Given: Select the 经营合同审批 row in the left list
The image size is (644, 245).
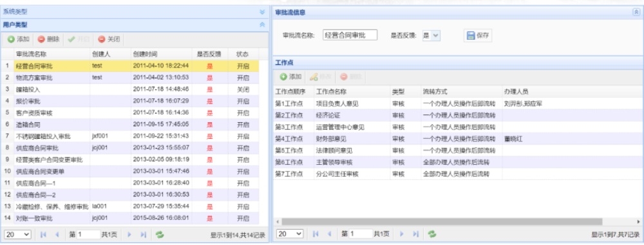Looking at the screenshot, I should (x=130, y=66).
